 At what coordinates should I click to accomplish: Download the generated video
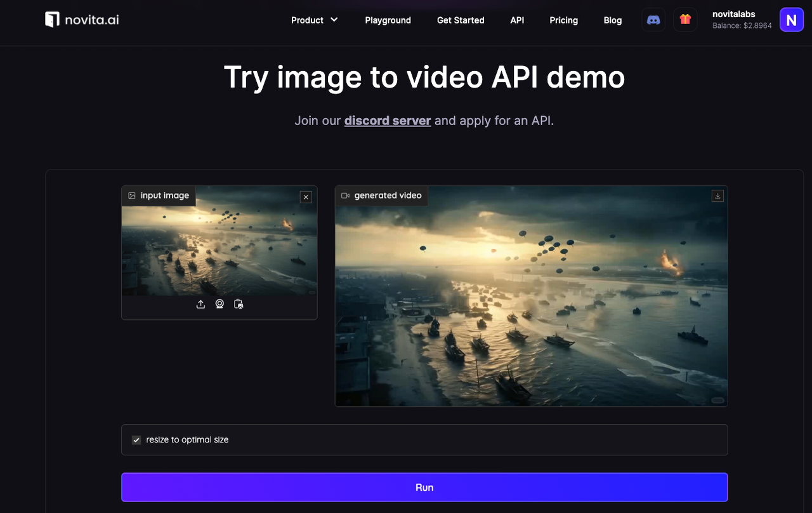click(717, 196)
